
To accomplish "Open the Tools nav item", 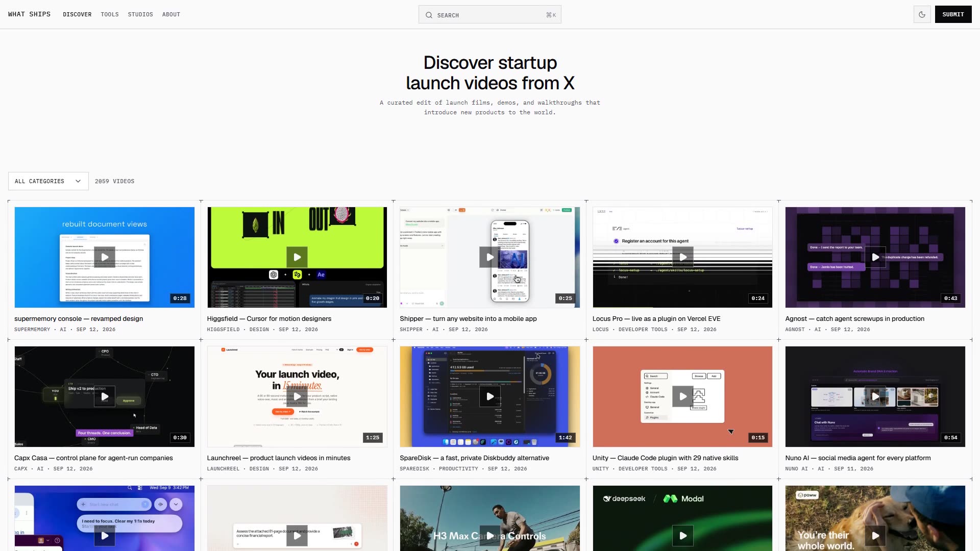I will (x=110, y=14).
